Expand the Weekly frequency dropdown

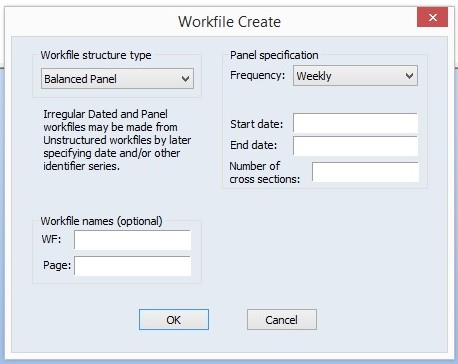click(x=355, y=76)
